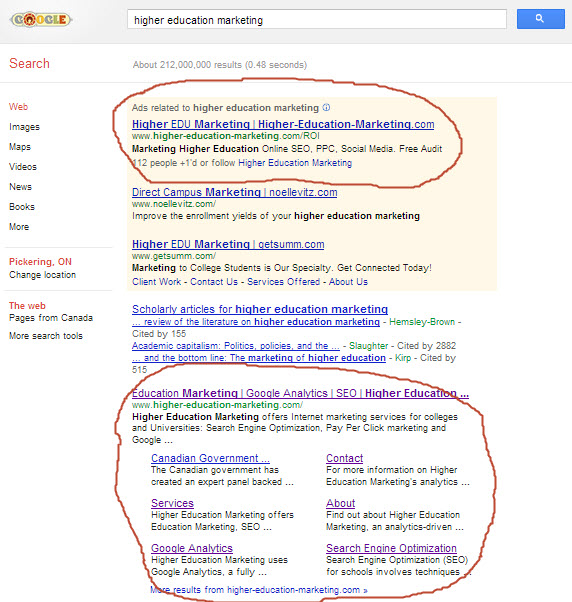Switch to Videos results

click(x=23, y=167)
